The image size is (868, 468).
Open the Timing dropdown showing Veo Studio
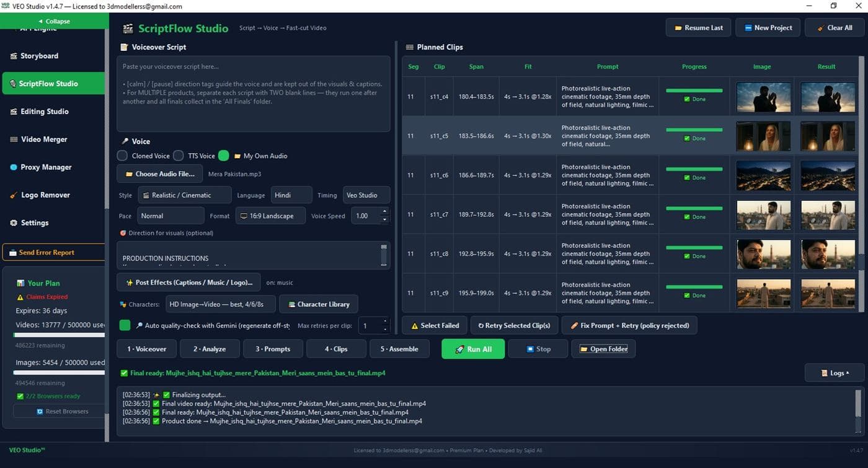point(366,195)
